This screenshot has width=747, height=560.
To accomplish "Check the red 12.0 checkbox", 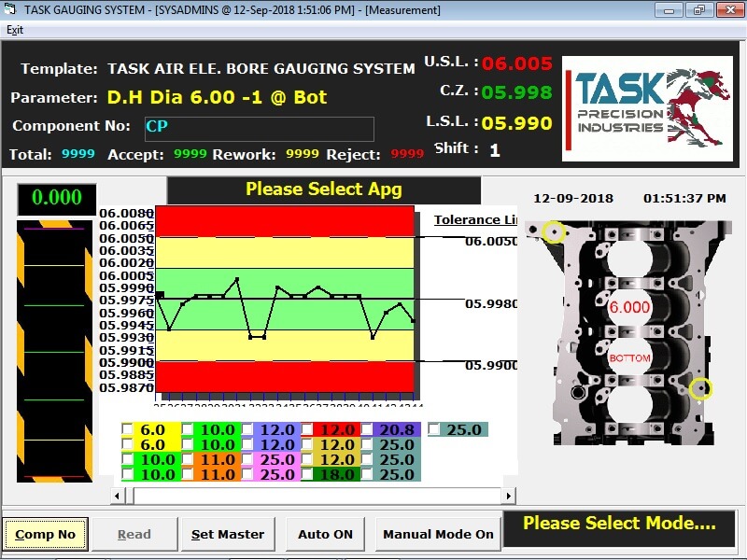I will click(x=307, y=430).
